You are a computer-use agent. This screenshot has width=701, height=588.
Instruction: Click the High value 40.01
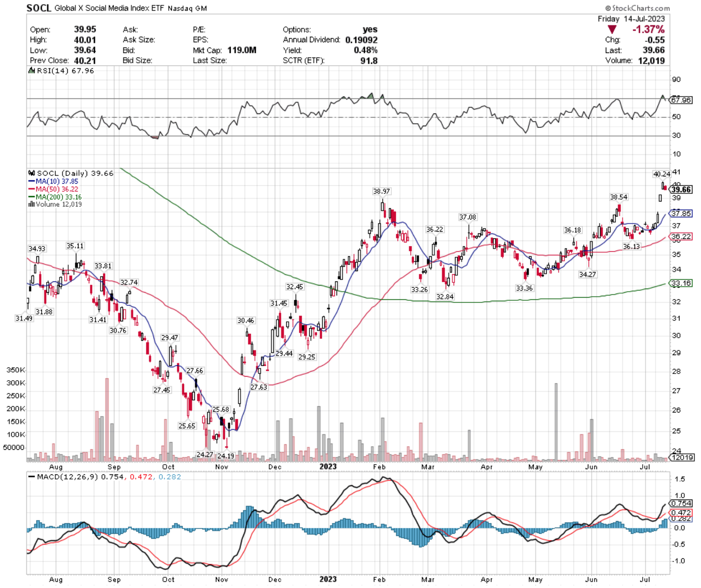click(85, 39)
